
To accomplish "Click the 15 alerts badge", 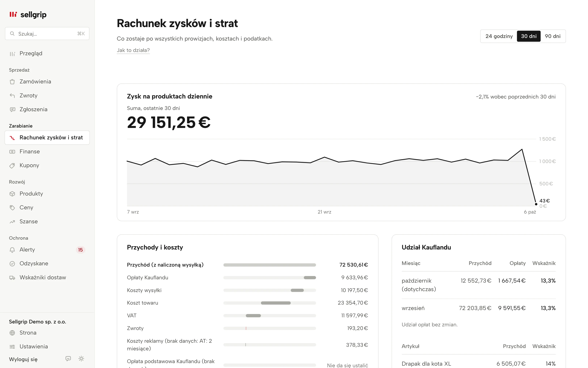I will coord(80,250).
